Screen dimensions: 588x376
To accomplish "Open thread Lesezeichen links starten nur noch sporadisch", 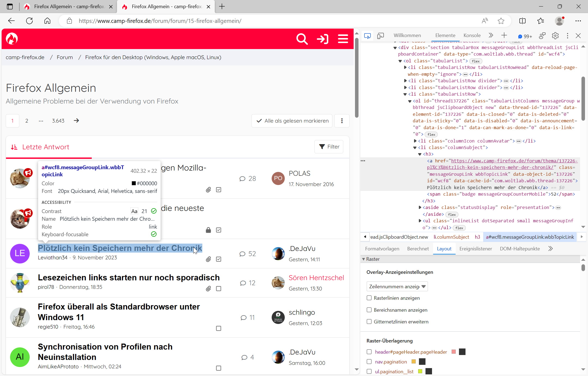I will tap(128, 277).
